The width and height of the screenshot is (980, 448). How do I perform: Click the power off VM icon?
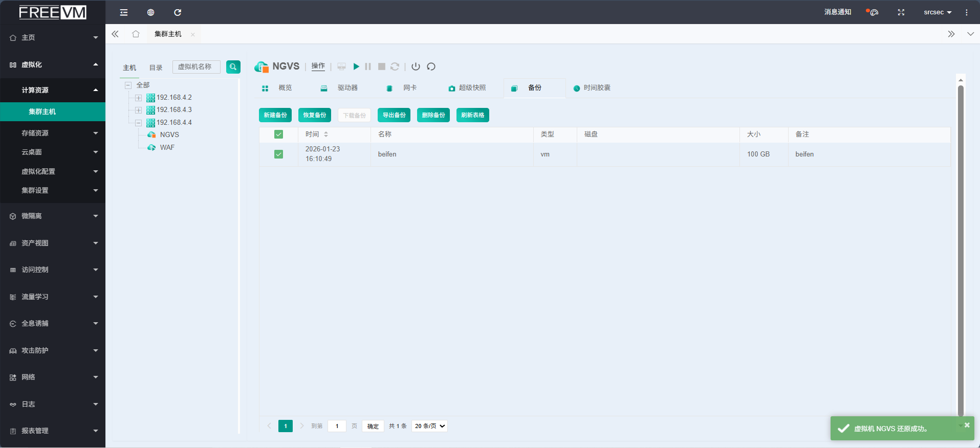tap(416, 66)
